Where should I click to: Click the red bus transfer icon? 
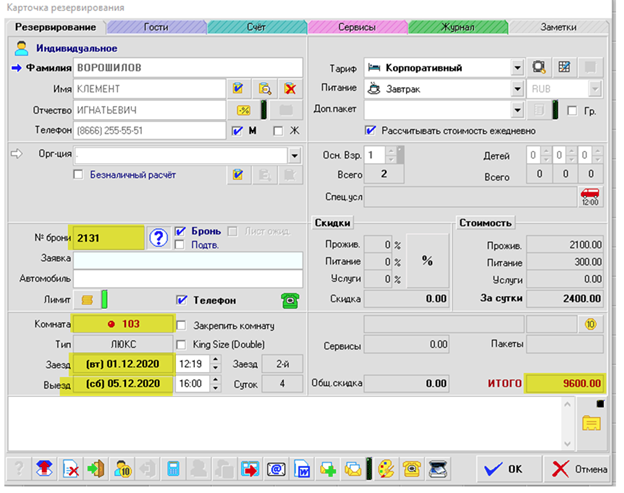pyautogui.click(x=591, y=196)
